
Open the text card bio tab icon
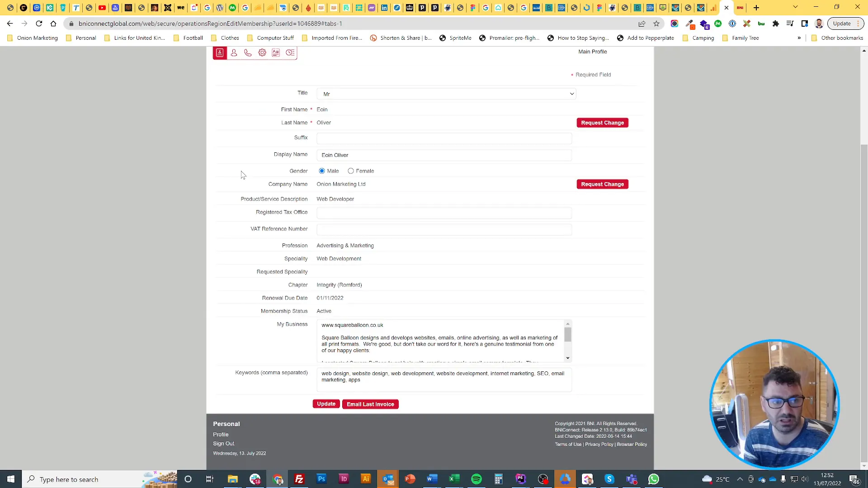(x=276, y=53)
